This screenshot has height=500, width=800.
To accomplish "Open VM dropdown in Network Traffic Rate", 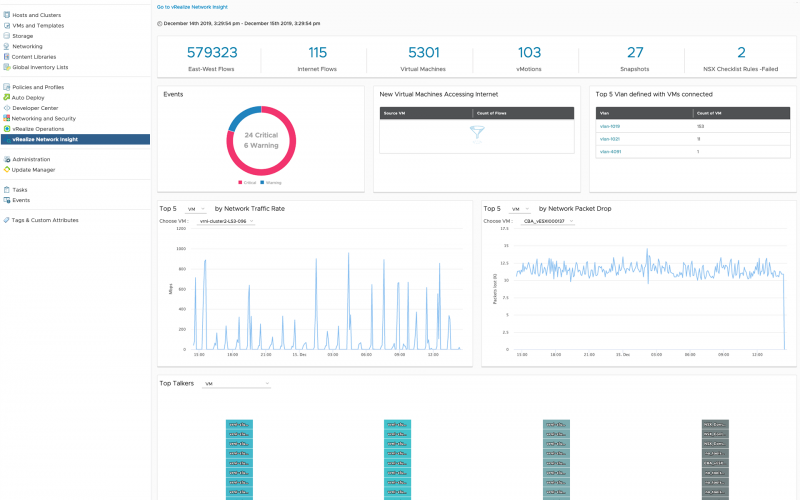I will click(x=196, y=209).
